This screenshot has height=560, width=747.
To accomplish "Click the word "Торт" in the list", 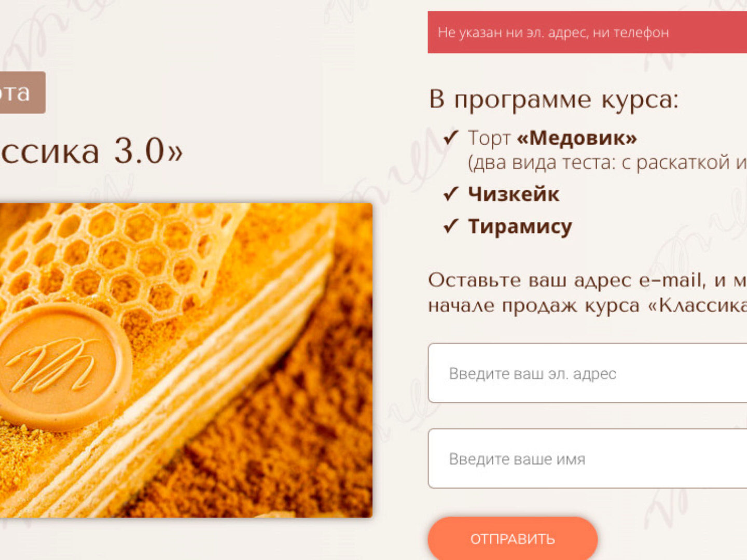I will (489, 138).
